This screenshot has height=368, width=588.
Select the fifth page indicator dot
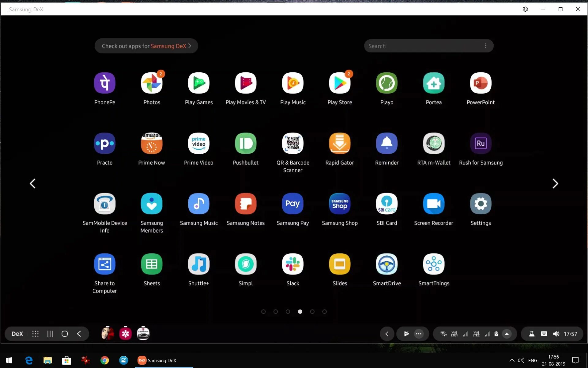click(x=312, y=312)
